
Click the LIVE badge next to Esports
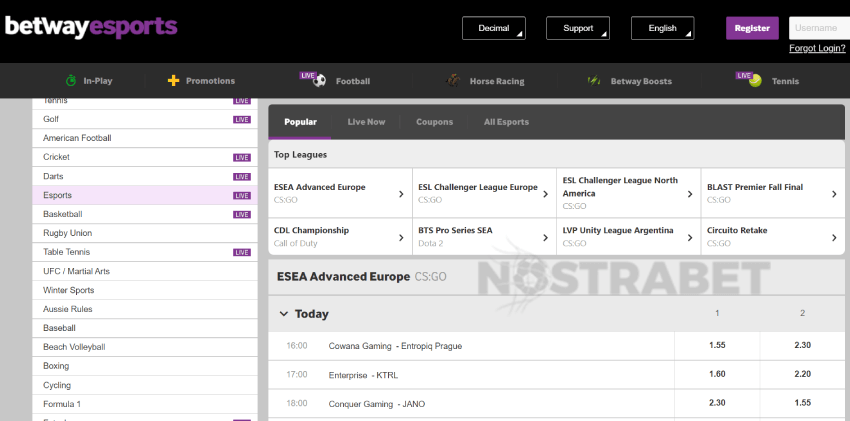(242, 196)
